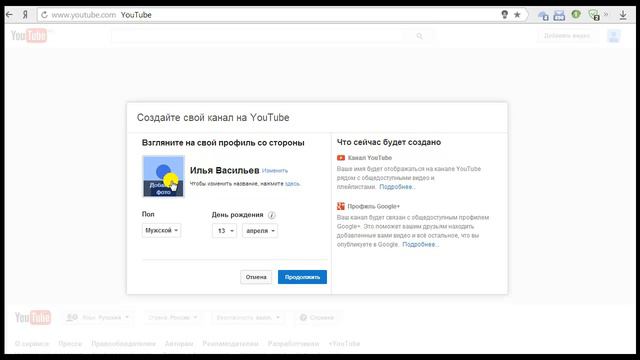Image resolution: width=640 pixels, height=360 pixels.
Task: Click the Профиль Google+ icon
Action: [341, 207]
